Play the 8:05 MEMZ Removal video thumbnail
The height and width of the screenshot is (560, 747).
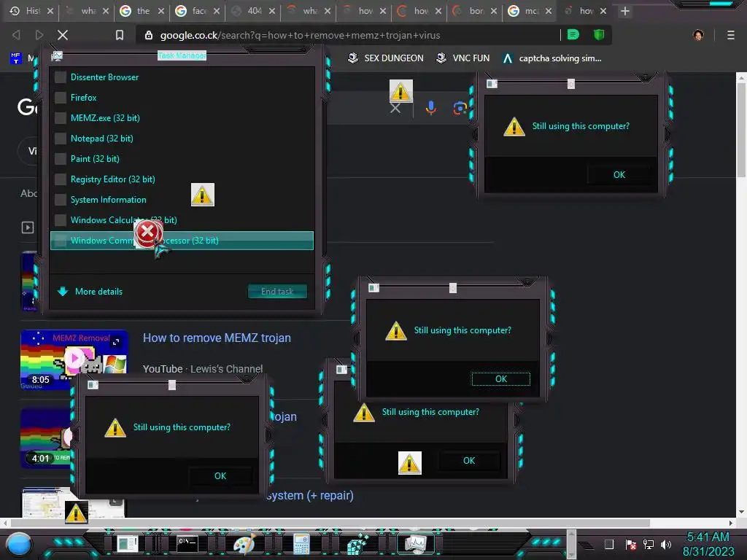pos(74,358)
